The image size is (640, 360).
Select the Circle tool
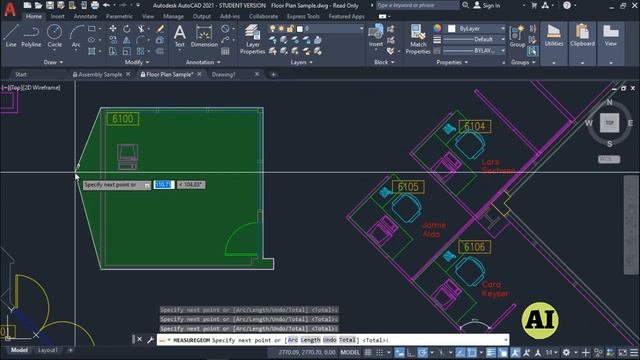54,36
